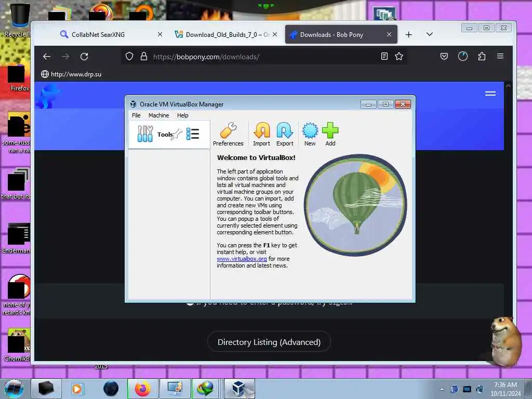Close the Downloads - Bob Pony tab
The image size is (532, 399).
pyautogui.click(x=389, y=34)
